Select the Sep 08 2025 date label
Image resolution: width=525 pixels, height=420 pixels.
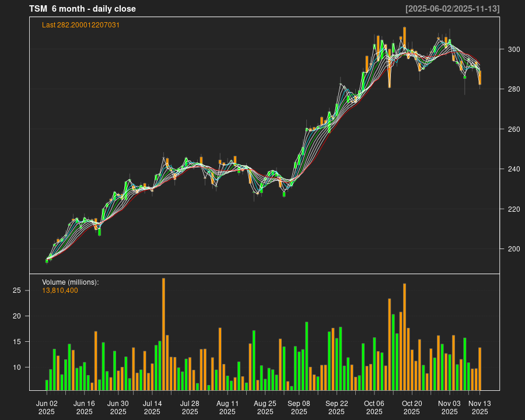pos(299,407)
